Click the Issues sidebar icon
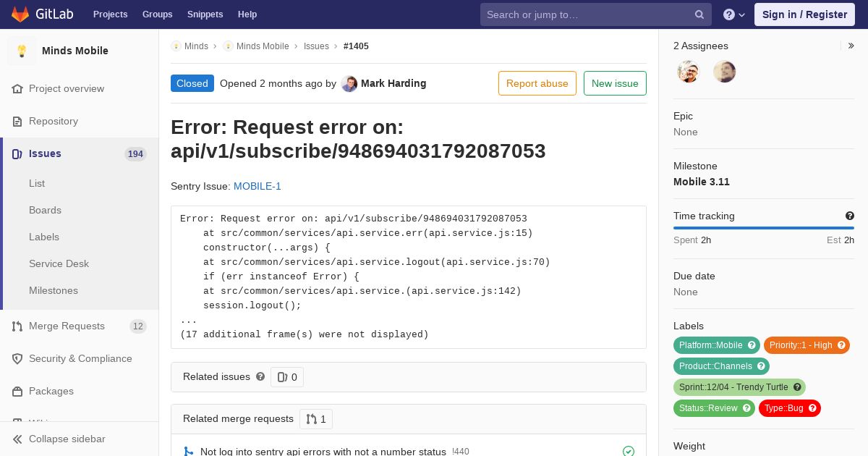The width and height of the screenshot is (868, 456). (x=17, y=153)
